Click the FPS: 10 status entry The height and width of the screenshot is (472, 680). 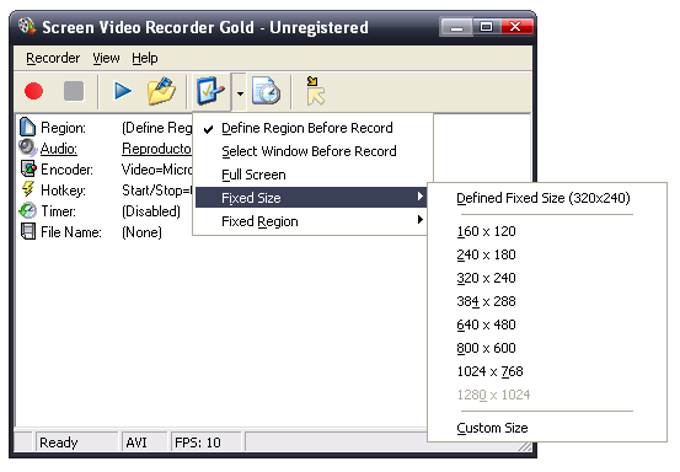(x=206, y=442)
